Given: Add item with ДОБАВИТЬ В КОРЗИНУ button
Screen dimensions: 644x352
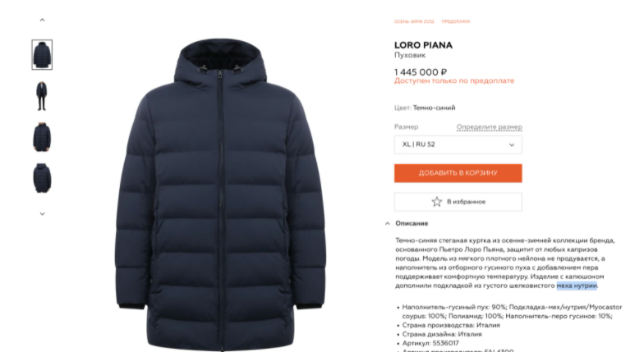Looking at the screenshot, I should (458, 173).
